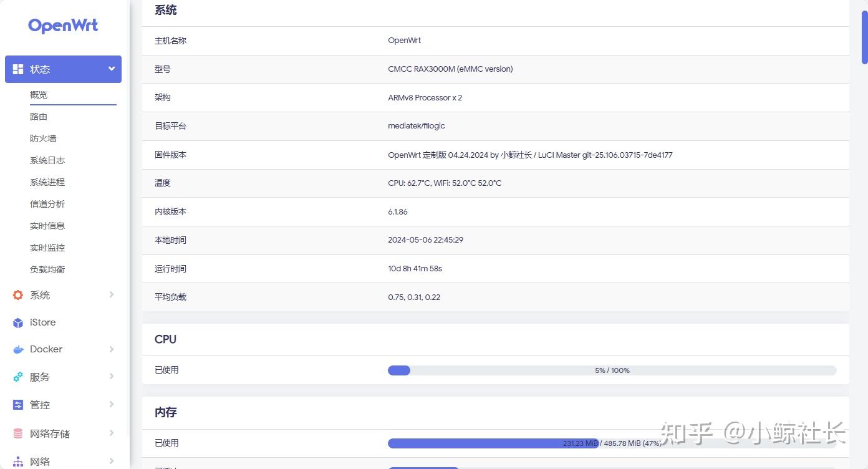868x469 pixels.
Task: Select the 系统 gear icon
Action: [17, 294]
